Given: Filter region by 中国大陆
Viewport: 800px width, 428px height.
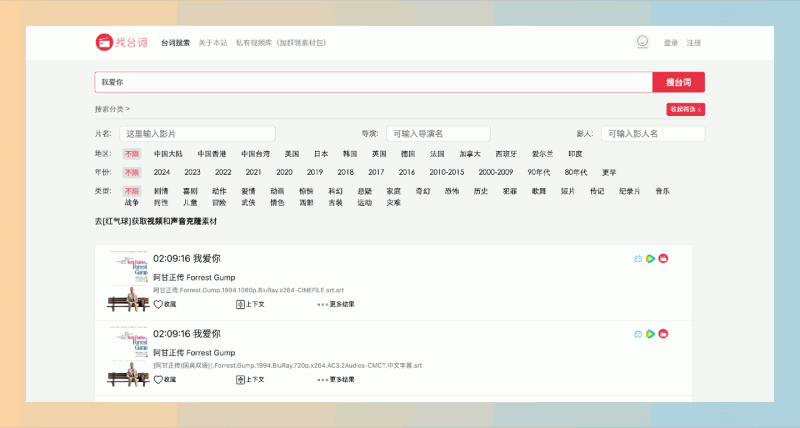Looking at the screenshot, I should point(168,154).
